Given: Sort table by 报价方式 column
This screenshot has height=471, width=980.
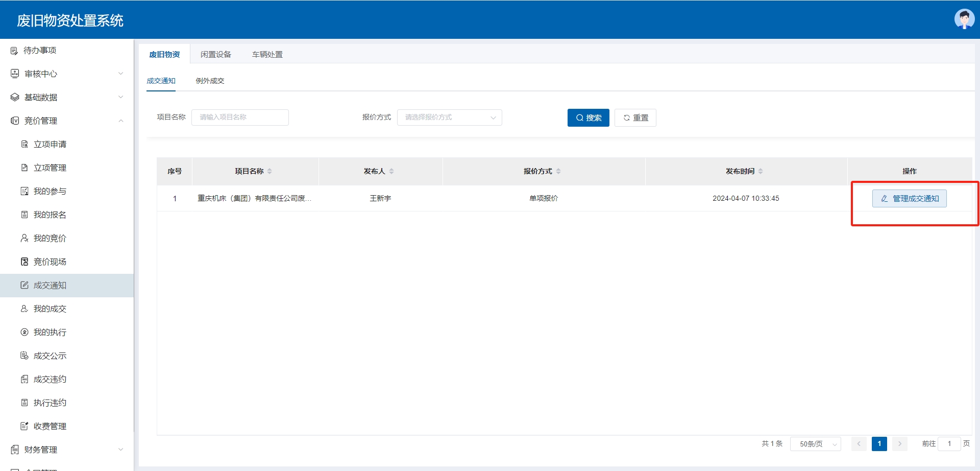Looking at the screenshot, I should click(x=558, y=171).
